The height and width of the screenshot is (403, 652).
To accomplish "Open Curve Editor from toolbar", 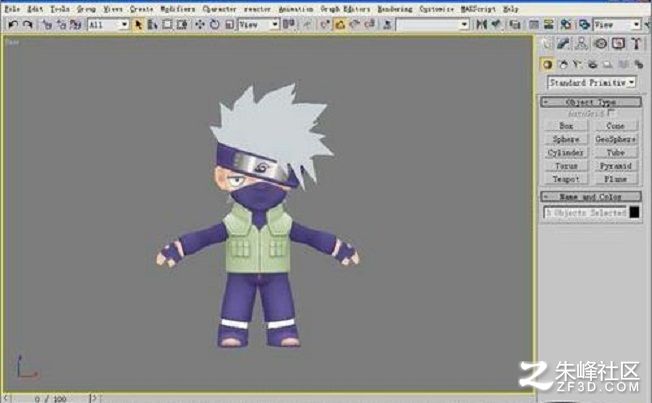I will tap(534, 25).
